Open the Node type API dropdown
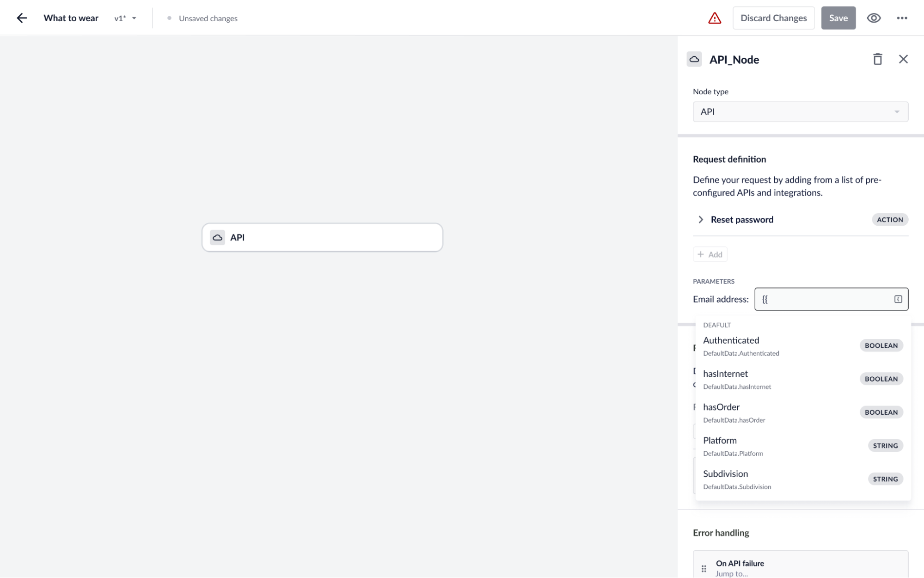Viewport: 924px width, 578px height. (x=800, y=111)
